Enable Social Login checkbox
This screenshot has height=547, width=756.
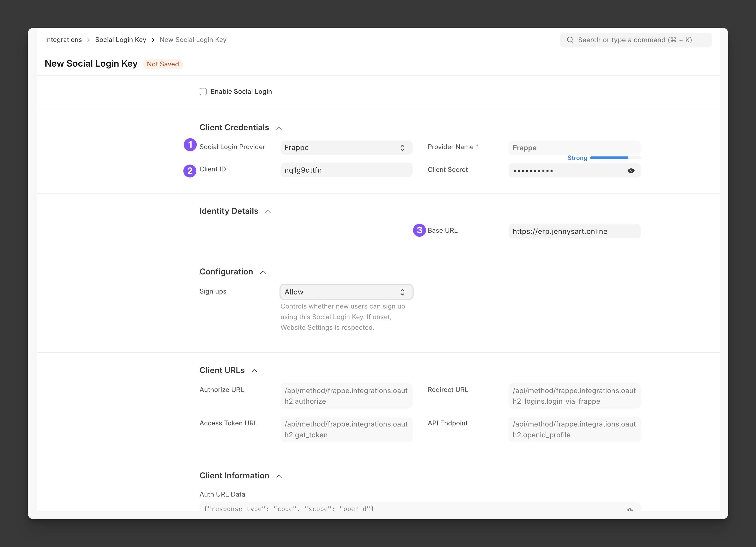(203, 92)
